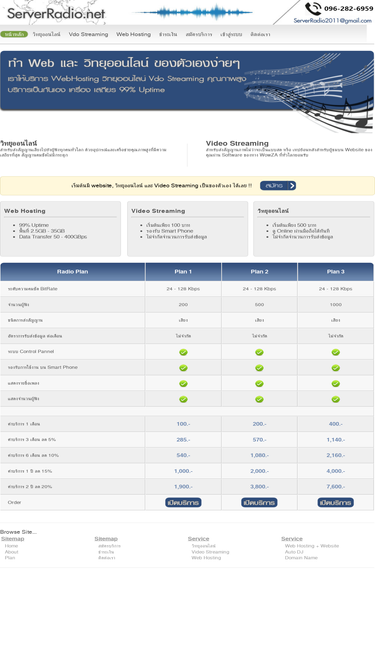The width and height of the screenshot is (375, 667).
Task: Click the phone icon beside 096-282-6959
Action: pyautogui.click(x=313, y=9)
